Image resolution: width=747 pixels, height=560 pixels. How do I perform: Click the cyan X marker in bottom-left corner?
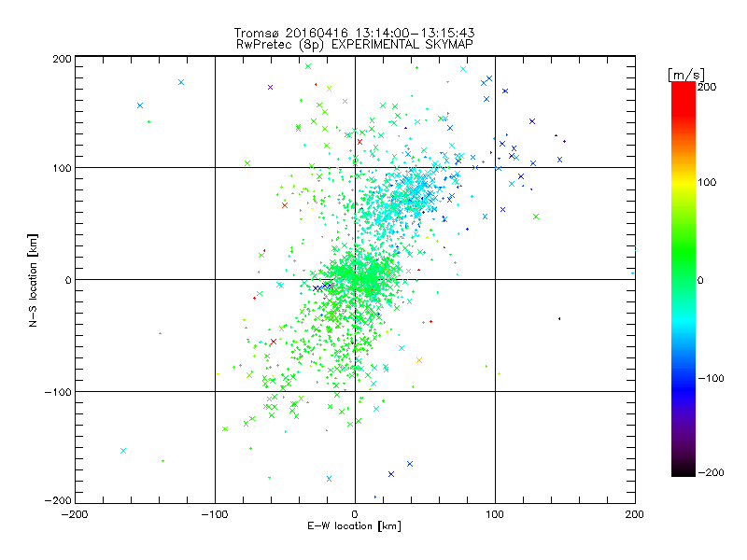(x=123, y=451)
